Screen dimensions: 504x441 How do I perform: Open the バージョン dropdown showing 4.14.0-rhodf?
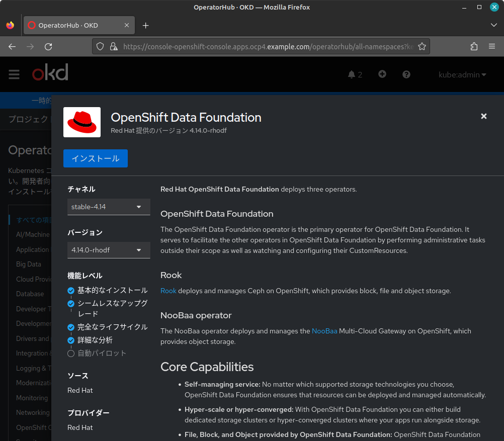pyautogui.click(x=109, y=250)
